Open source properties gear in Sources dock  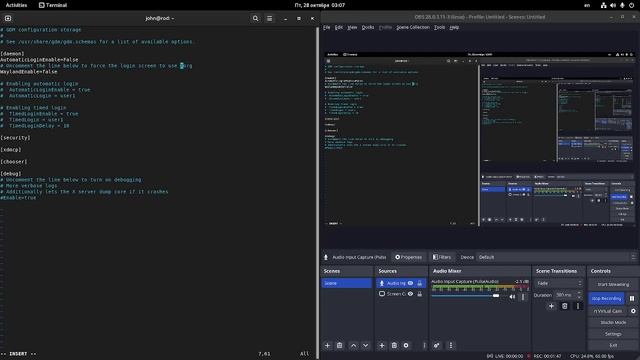tap(406, 345)
